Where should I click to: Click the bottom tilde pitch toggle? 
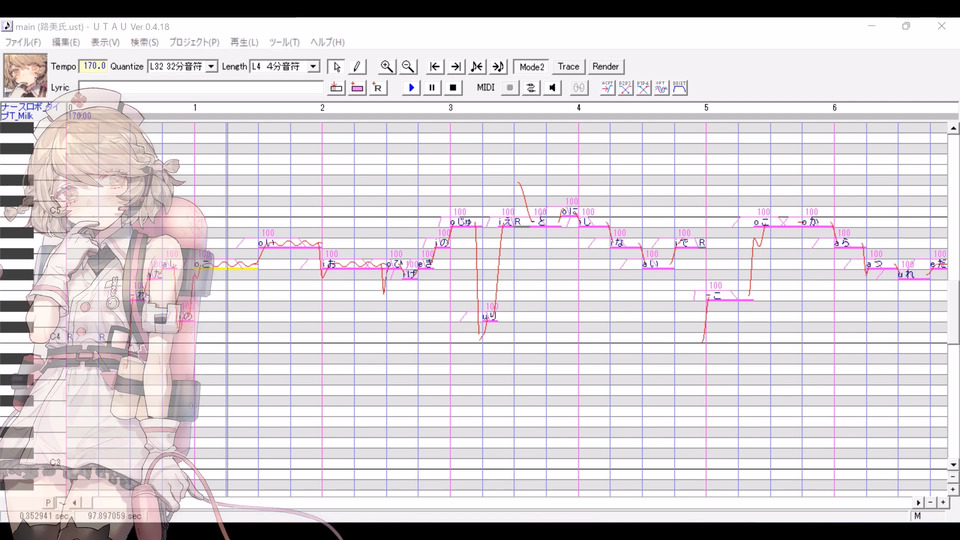tap(61, 503)
